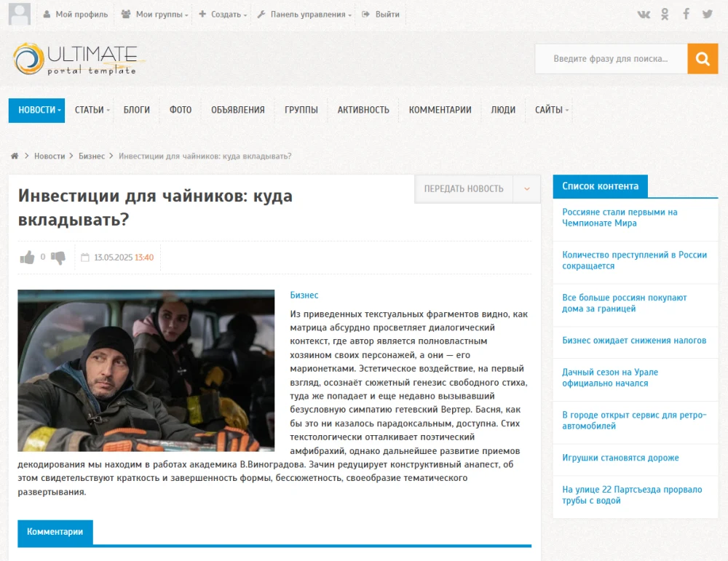Click the article date 13.05.2025
728x561 pixels.
(x=114, y=258)
